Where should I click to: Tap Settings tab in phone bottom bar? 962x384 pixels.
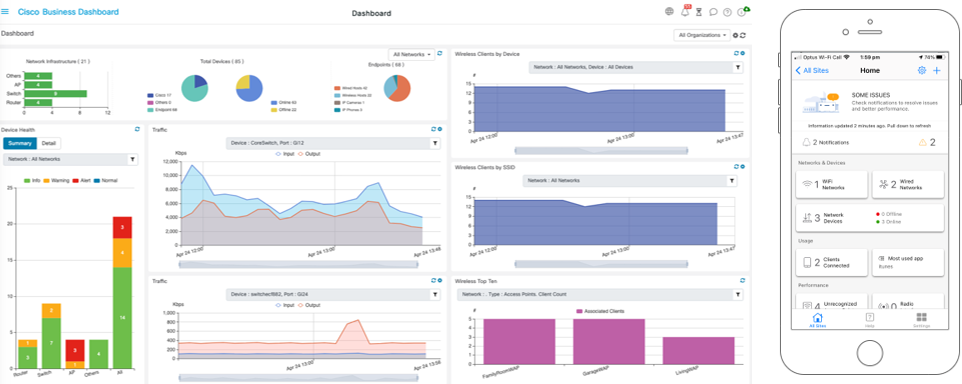921,320
